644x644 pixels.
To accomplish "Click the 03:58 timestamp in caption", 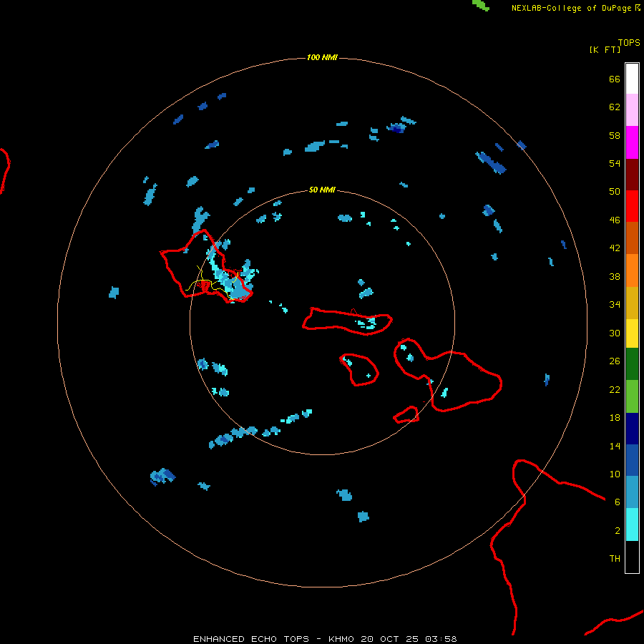I will (441, 639).
